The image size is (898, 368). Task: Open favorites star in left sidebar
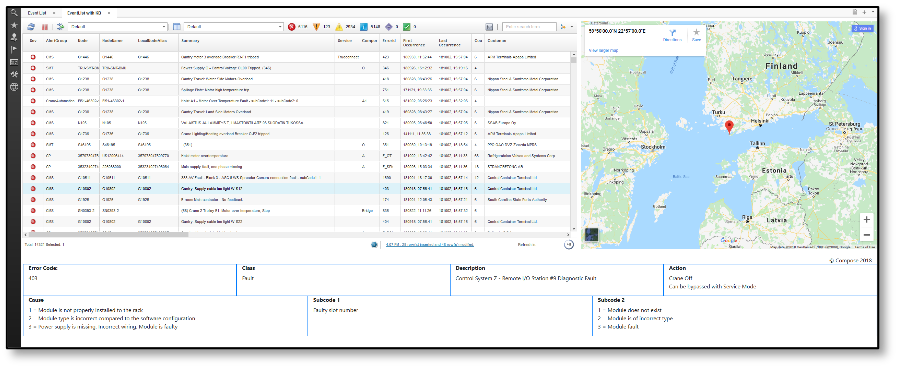pyautogui.click(x=14, y=25)
